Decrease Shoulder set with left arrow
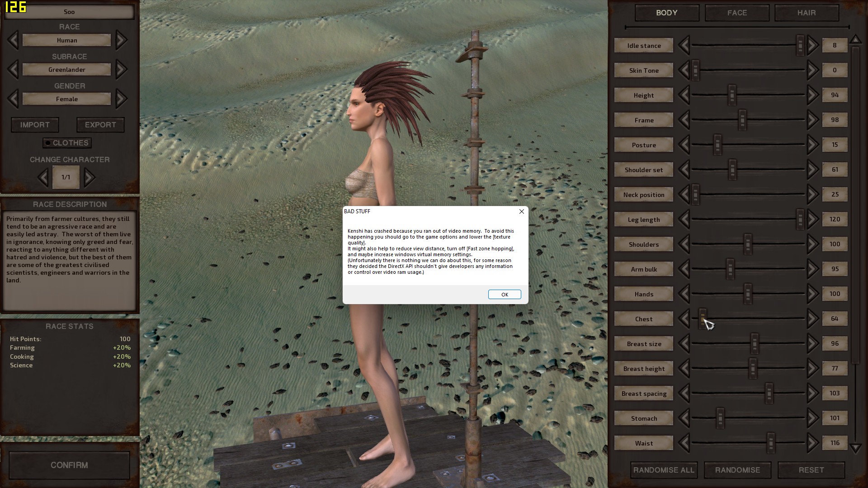Image resolution: width=868 pixels, height=488 pixels. click(684, 169)
